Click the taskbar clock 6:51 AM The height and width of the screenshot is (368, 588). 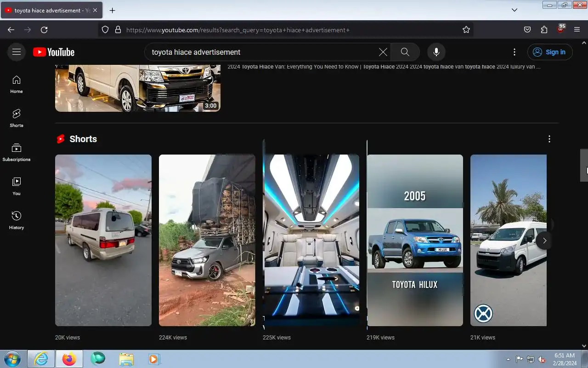[565, 356]
